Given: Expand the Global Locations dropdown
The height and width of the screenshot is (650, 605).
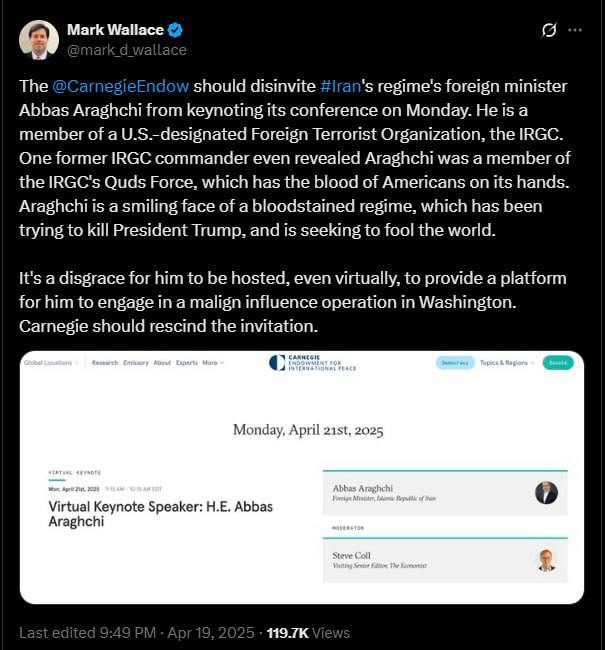Looking at the screenshot, I should point(51,363).
